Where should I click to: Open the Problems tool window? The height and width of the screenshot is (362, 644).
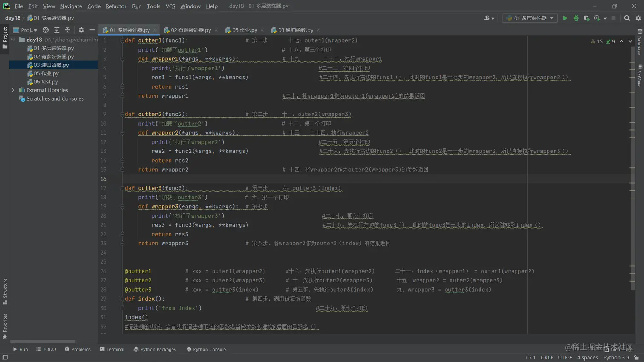78,349
